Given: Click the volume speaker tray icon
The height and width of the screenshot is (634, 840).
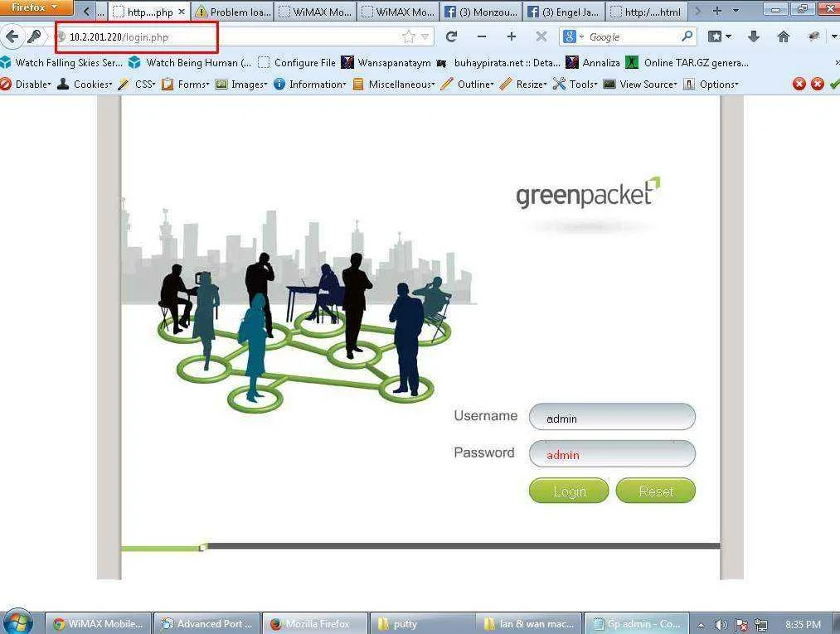Looking at the screenshot, I should tap(721, 624).
